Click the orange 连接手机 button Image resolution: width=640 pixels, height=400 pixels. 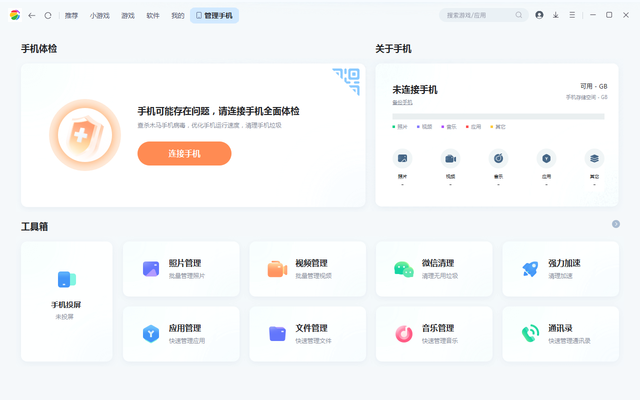(184, 153)
